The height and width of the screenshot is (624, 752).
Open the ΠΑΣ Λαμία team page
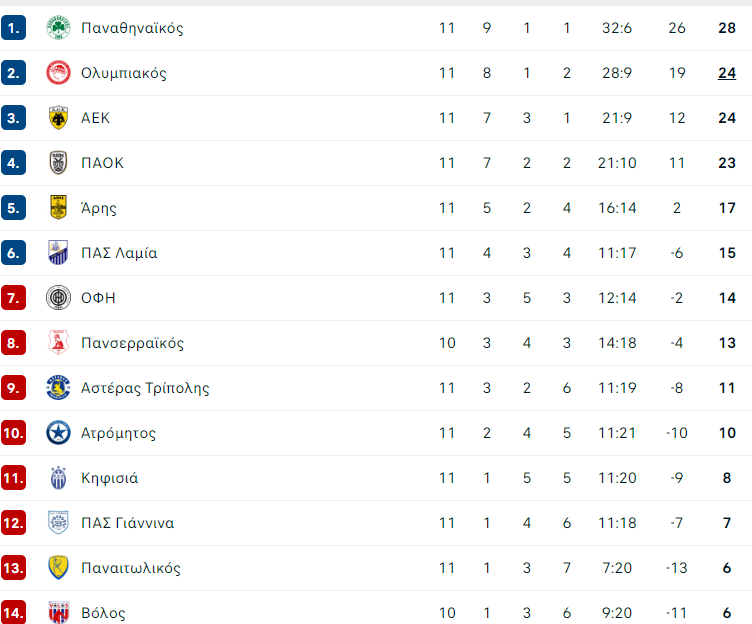(119, 253)
